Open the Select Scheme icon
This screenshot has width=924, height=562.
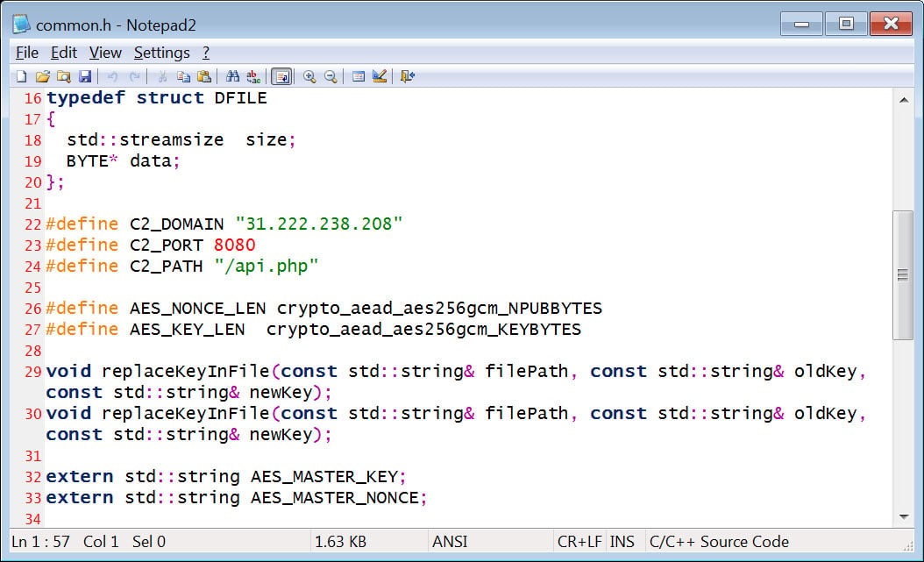pyautogui.click(x=359, y=77)
